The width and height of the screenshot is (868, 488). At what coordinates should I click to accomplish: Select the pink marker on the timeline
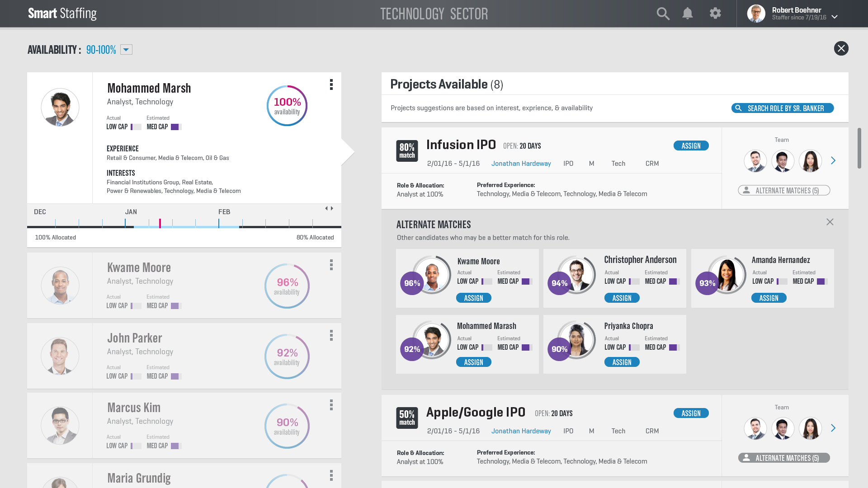(x=160, y=223)
